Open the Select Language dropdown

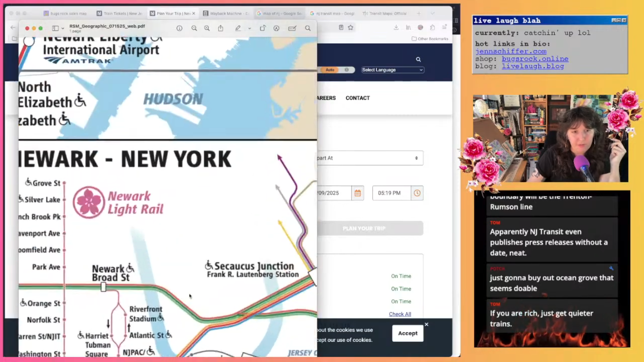pos(392,70)
